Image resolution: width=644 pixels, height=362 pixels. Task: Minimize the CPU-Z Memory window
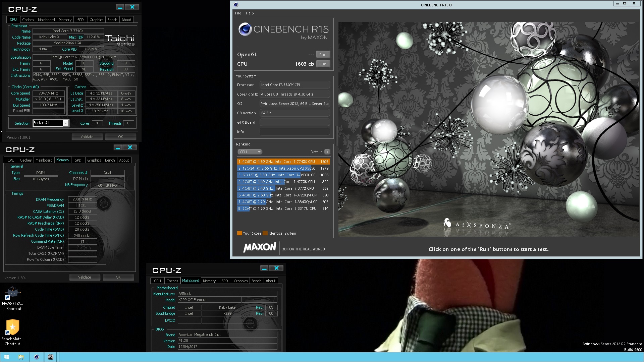[x=118, y=147]
